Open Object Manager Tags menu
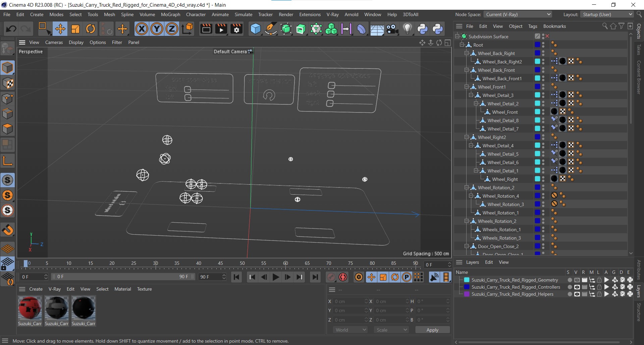The width and height of the screenshot is (644, 345). [533, 26]
